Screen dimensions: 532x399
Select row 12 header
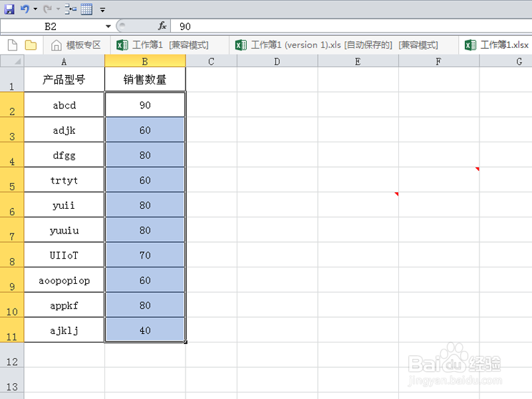coord(12,355)
